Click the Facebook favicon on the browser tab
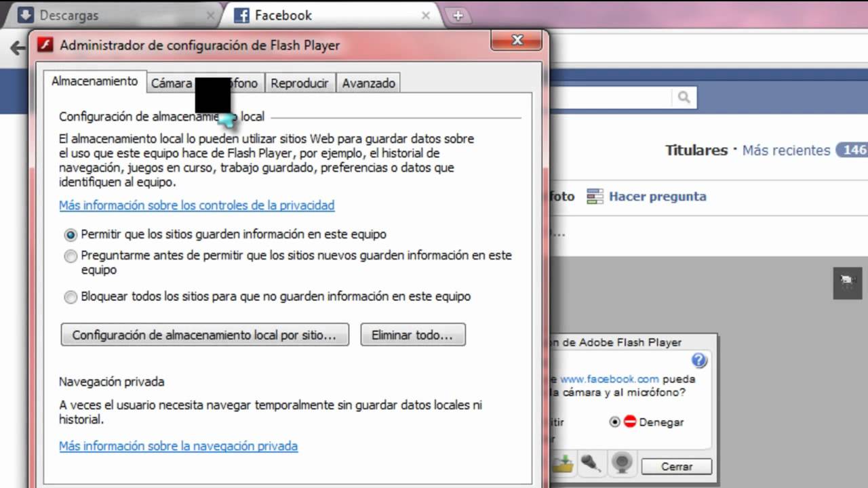The height and width of the screenshot is (488, 868). 241,15
